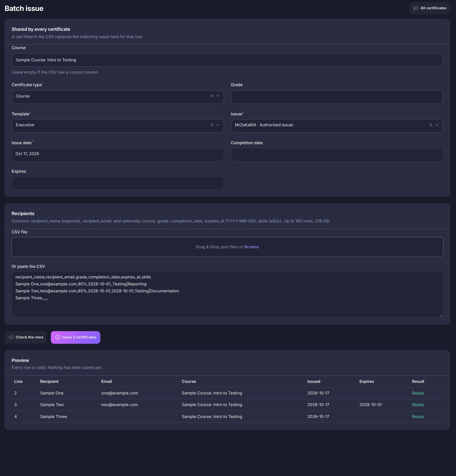Expand the Template dropdown chevron
The width and height of the screenshot is (456, 476).
(x=218, y=125)
